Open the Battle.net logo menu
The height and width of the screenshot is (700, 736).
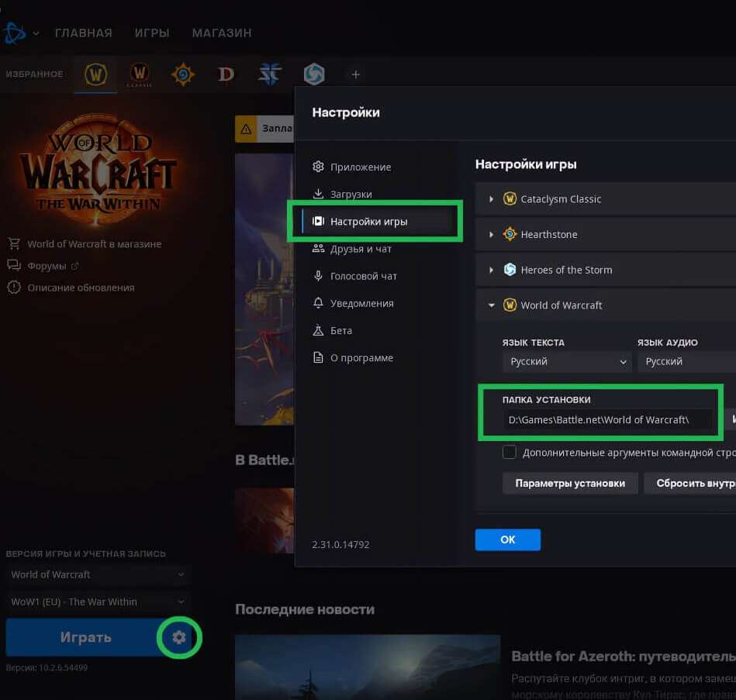pos(17,33)
